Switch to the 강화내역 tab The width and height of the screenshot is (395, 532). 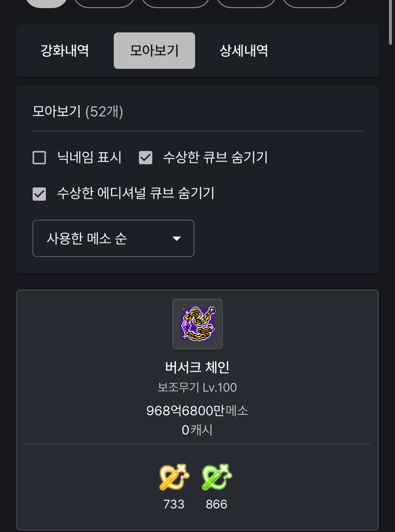(65, 50)
